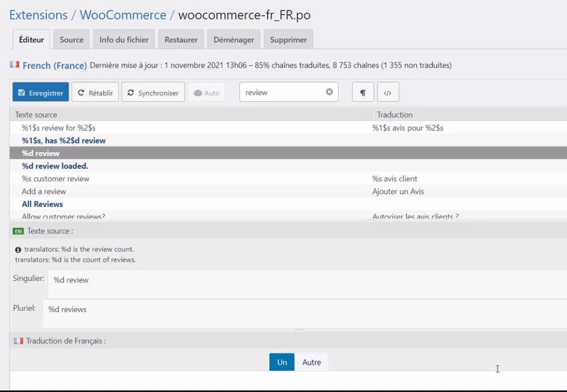This screenshot has width=567, height=392.
Task: Click the Enregistrer save button
Action: click(x=40, y=92)
